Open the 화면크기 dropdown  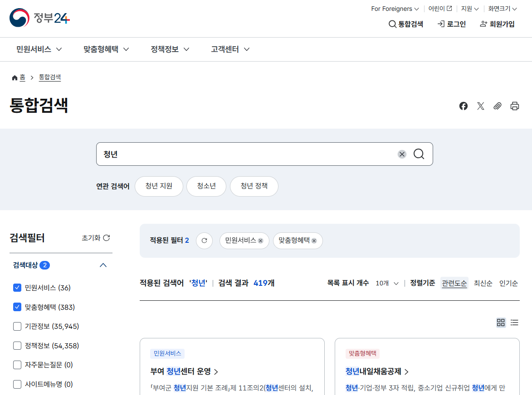[502, 8]
